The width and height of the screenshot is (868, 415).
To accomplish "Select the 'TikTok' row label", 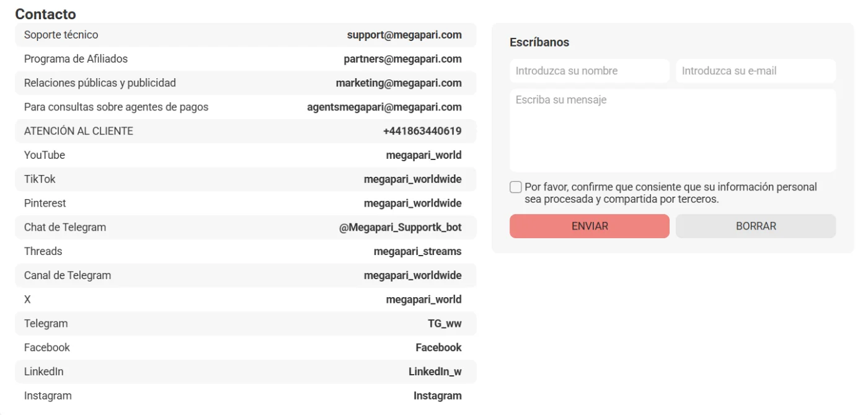I will (x=40, y=179).
